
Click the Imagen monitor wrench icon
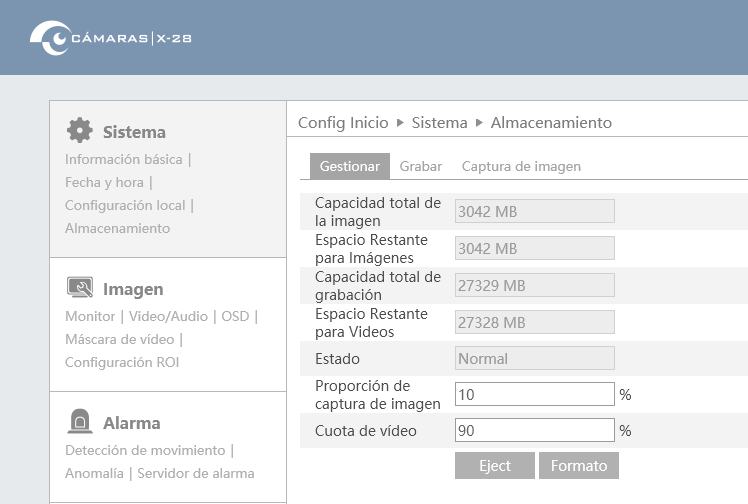80,288
